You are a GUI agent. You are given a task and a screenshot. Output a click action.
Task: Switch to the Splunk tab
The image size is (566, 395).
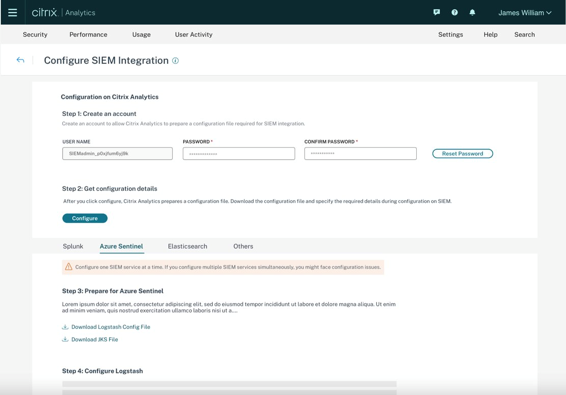click(73, 246)
